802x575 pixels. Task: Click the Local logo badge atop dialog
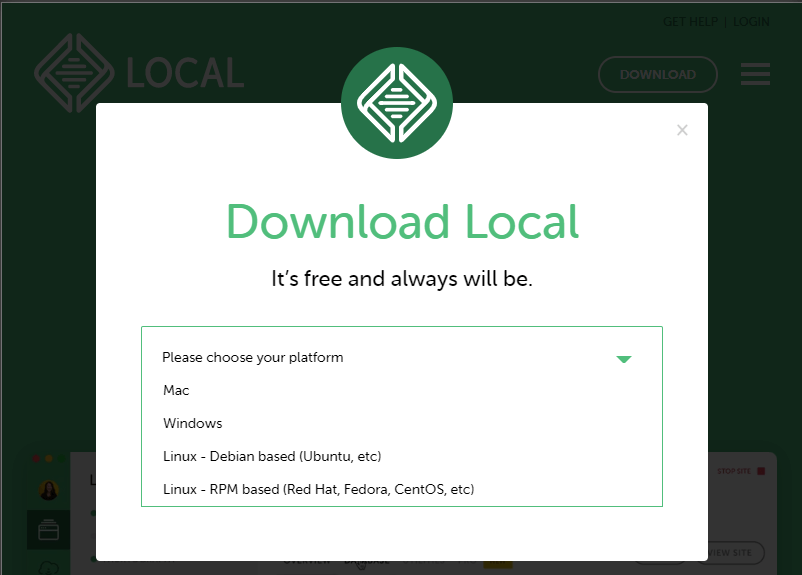click(397, 103)
